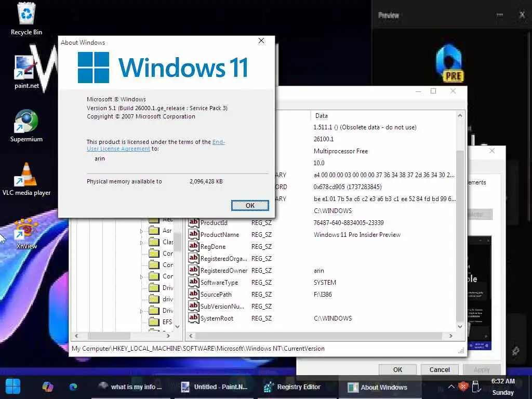Show hidden tray icons with the chevron
The height and width of the screenshot is (399, 532).
(451, 387)
